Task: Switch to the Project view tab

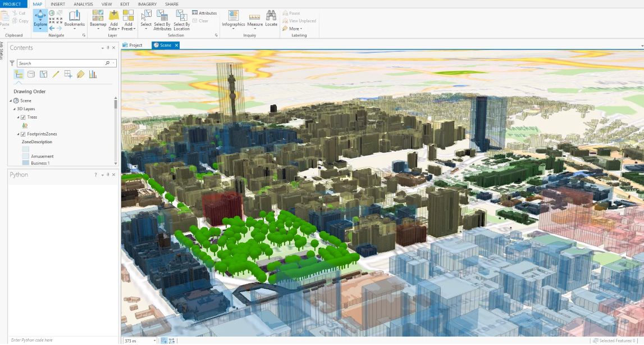Action: point(133,46)
